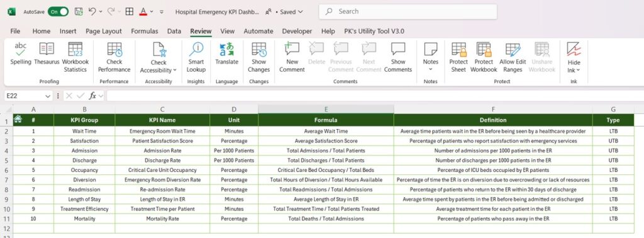
Task: Open the File menu
Action: (x=15, y=31)
